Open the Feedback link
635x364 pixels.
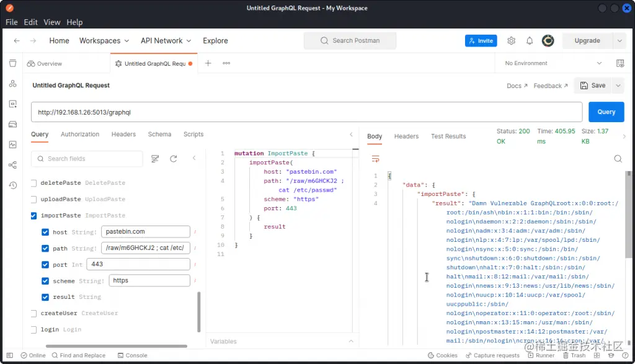click(x=551, y=86)
